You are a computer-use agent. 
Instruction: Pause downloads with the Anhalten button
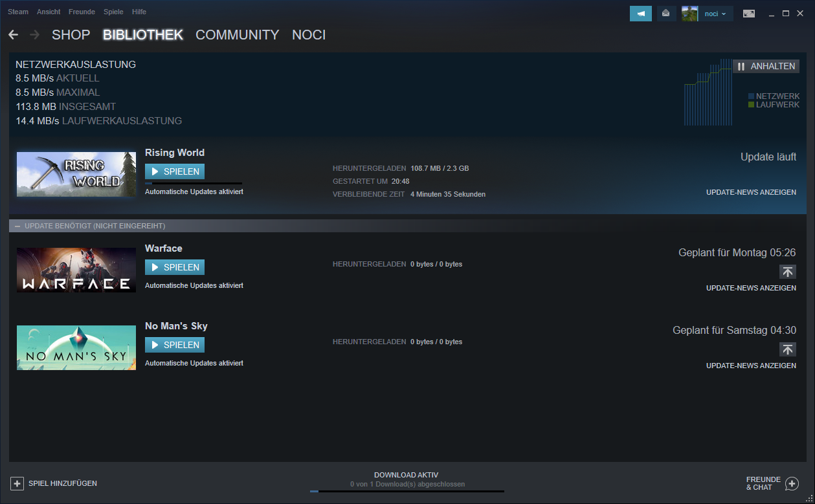pos(766,66)
